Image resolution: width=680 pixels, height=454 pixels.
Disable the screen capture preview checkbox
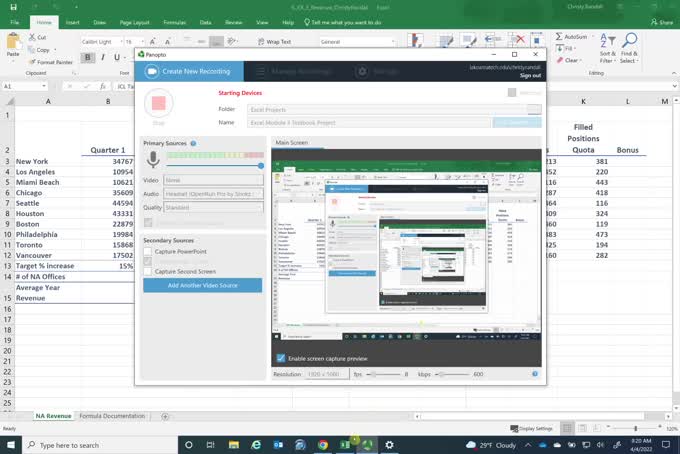(281, 358)
